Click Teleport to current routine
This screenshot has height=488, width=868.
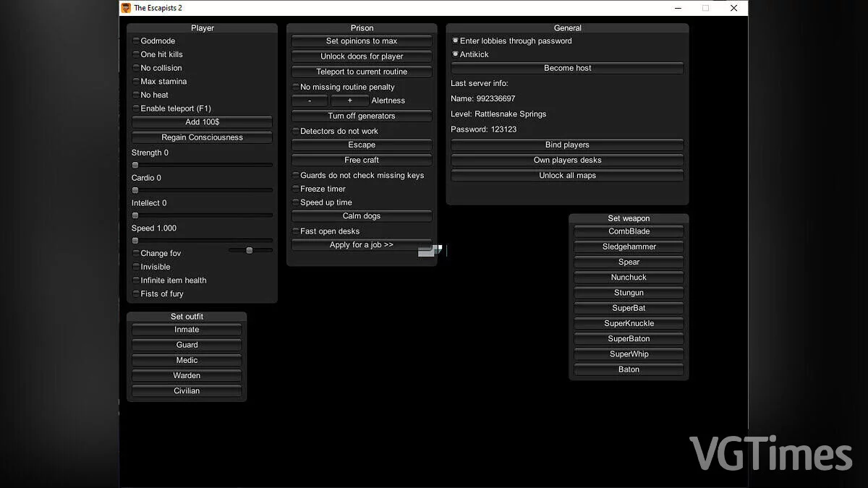tap(361, 72)
